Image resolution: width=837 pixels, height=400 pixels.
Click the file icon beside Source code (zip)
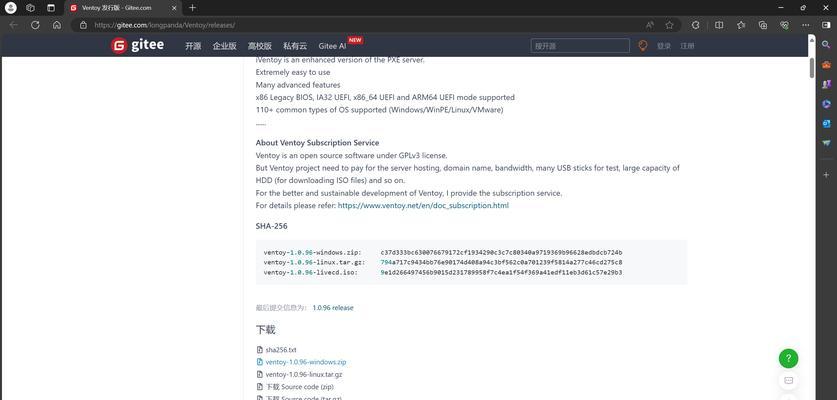point(260,387)
